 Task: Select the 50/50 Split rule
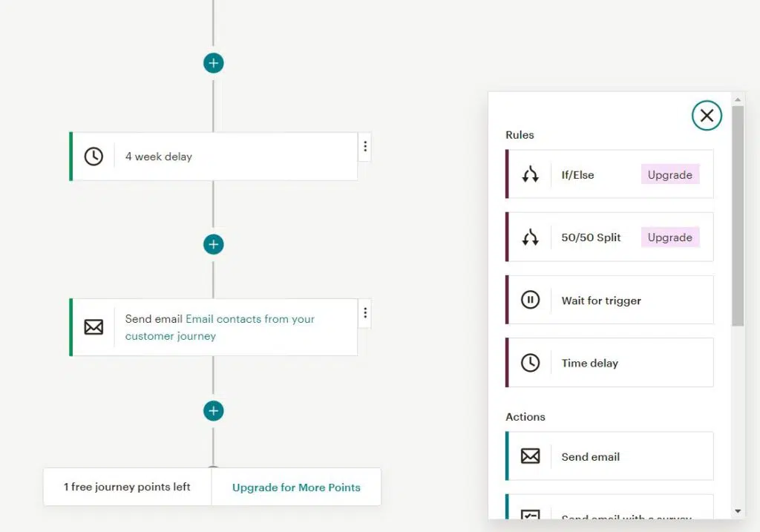(609, 237)
